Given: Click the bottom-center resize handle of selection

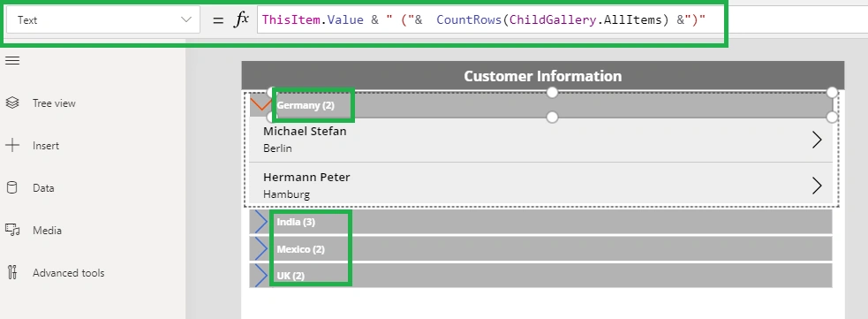Looking at the screenshot, I should pos(552,117).
